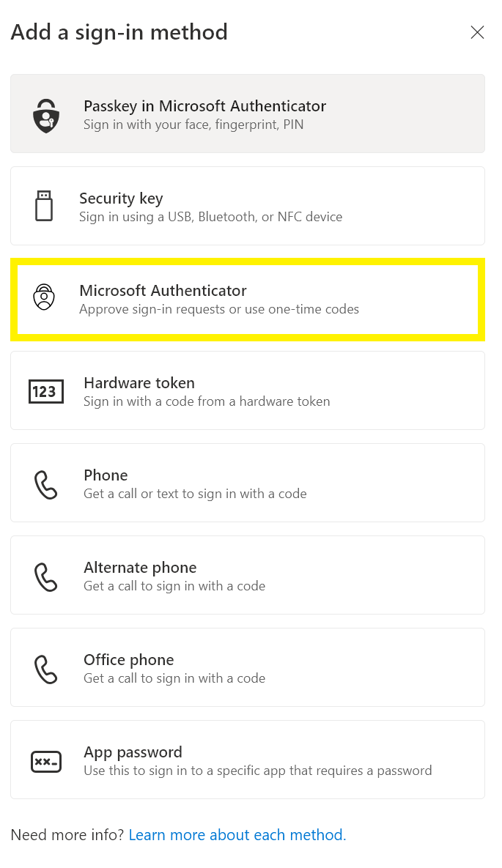Select the Hardware token title
The image size is (502, 868).
click(x=139, y=383)
